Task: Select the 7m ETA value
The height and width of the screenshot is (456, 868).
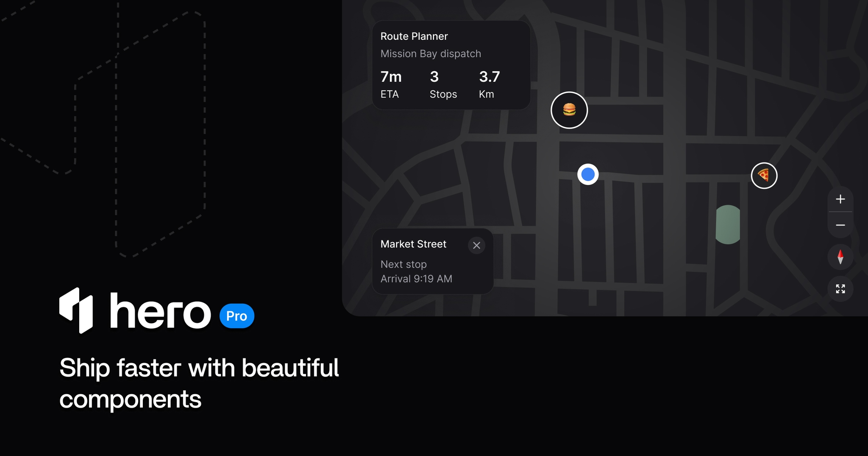Action: 391,77
